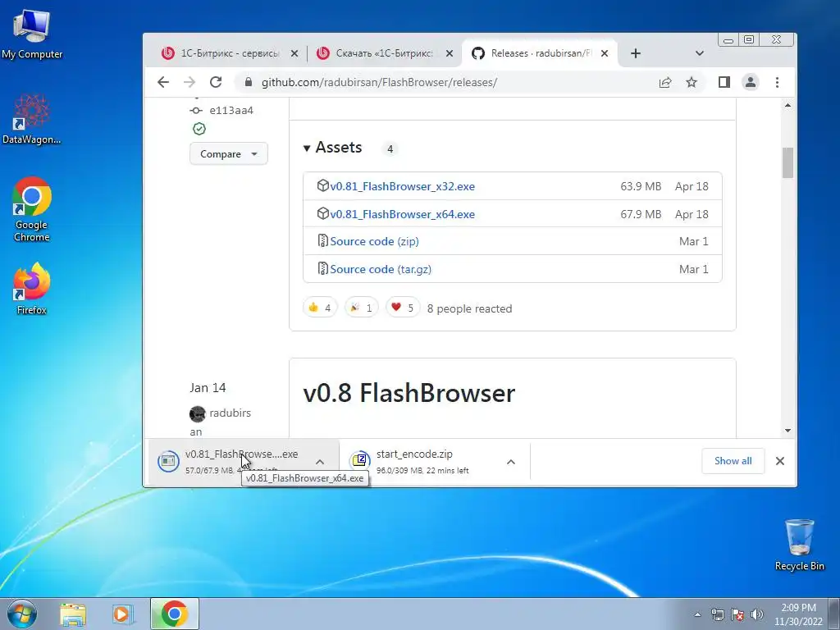Open the Action Center flag tray icon

(x=737, y=614)
